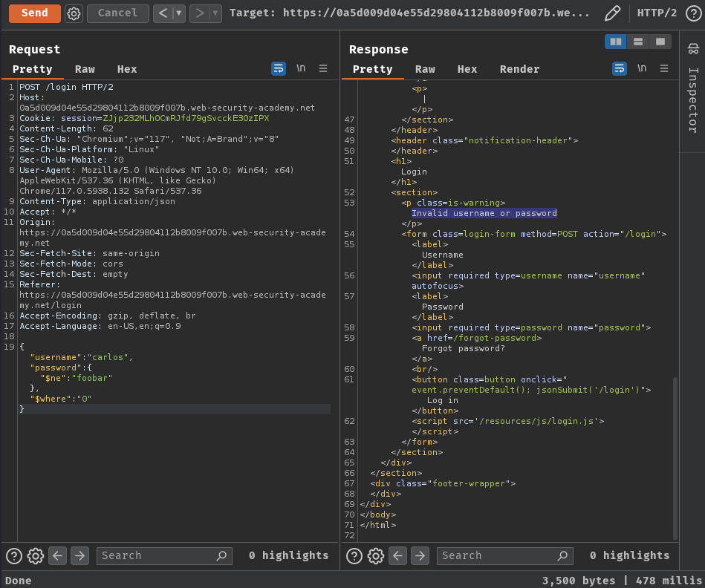Image resolution: width=705 pixels, height=588 pixels.
Task: Jump to next Request search match
Action: [79, 556]
